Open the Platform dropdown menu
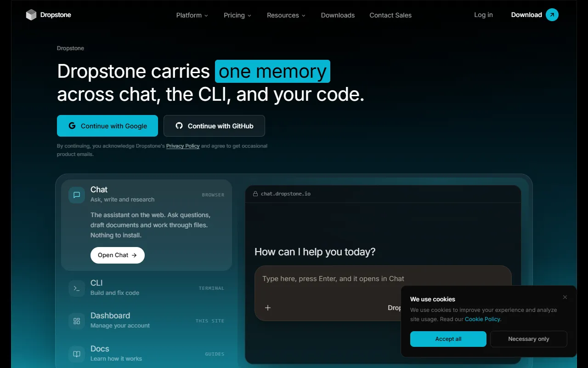This screenshot has height=368, width=588. tap(192, 15)
